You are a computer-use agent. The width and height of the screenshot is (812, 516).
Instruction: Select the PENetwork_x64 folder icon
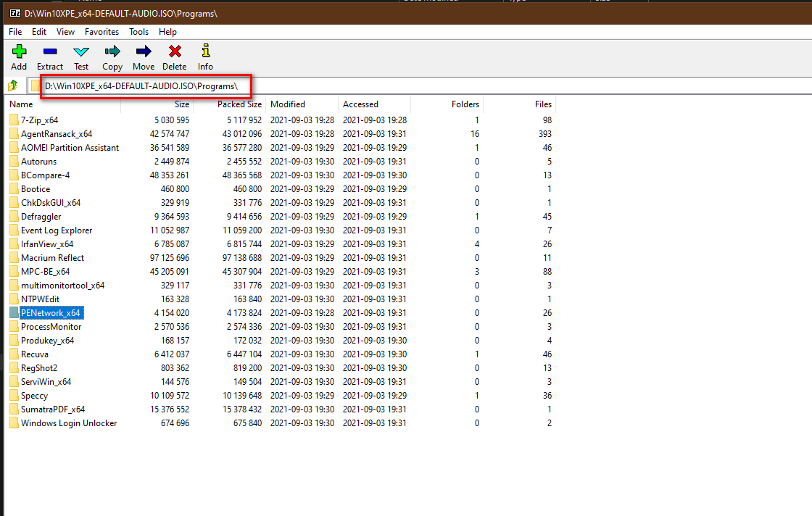[14, 313]
